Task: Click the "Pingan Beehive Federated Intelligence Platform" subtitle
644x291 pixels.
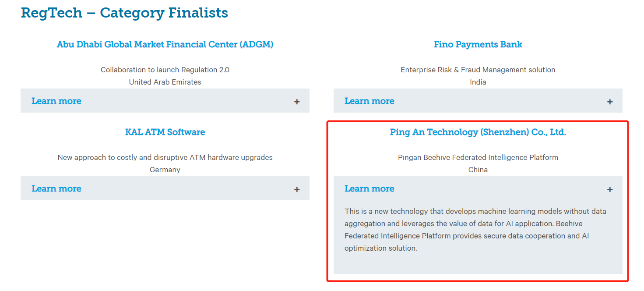Action: click(478, 157)
